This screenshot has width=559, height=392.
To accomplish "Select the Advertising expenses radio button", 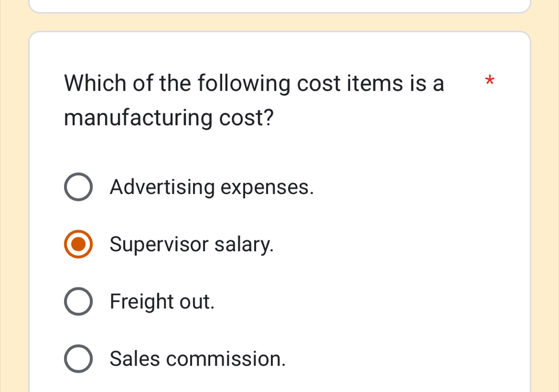I will [78, 187].
